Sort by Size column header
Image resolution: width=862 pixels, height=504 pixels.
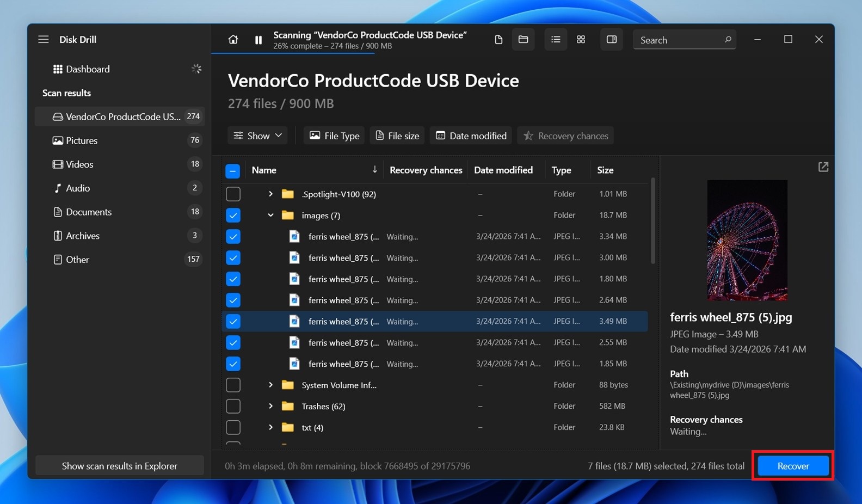[605, 170]
